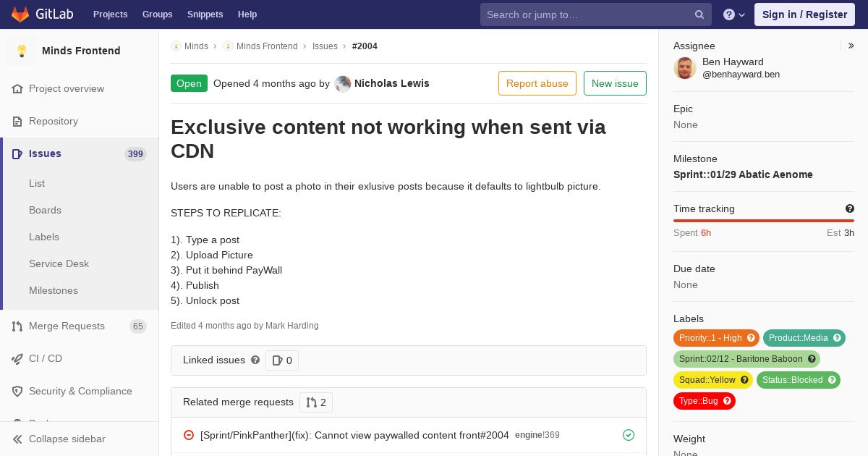Click Edited 4 months ago by Mark Harding
Viewport: 868px width, 456px height.
pos(244,326)
